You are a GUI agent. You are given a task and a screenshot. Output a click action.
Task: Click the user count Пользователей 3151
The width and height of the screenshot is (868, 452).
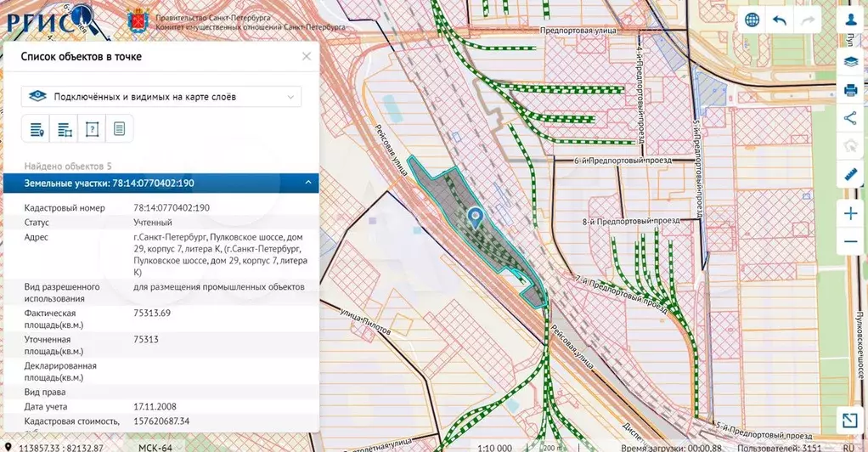780,448
